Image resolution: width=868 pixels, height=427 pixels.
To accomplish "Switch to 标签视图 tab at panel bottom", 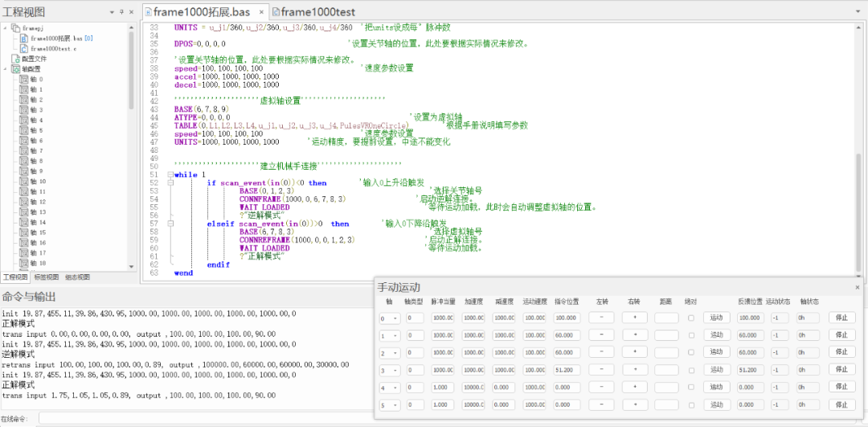I will (x=47, y=277).
